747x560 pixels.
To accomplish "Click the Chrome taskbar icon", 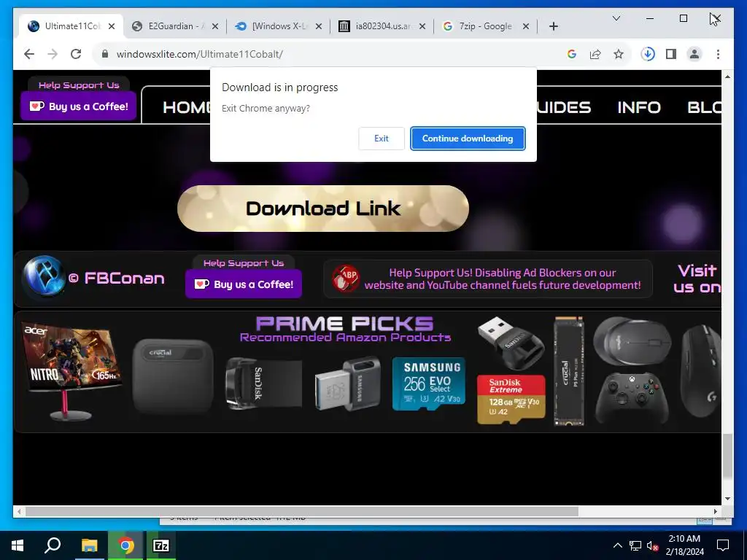I will (x=125, y=545).
